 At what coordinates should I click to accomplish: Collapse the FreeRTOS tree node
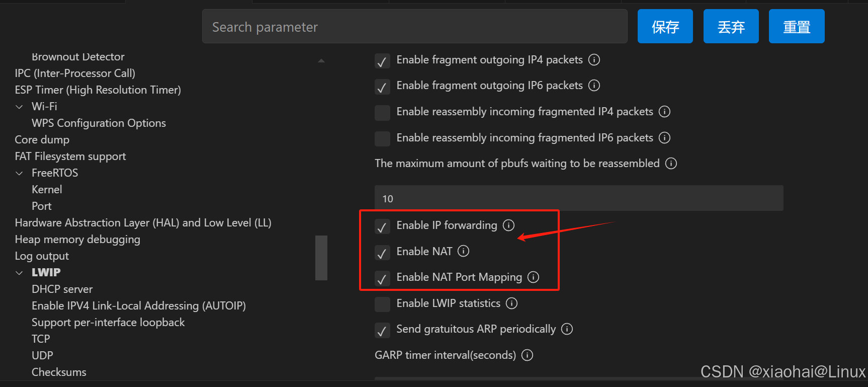[19, 173]
